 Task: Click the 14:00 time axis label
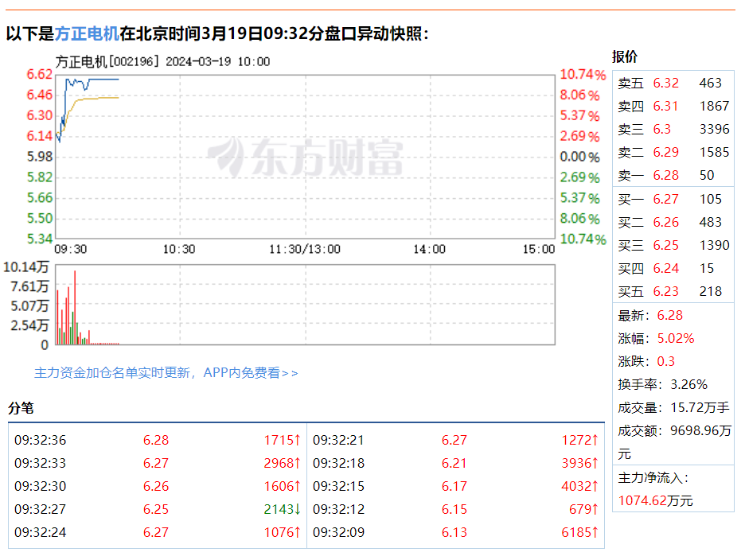pyautogui.click(x=430, y=249)
